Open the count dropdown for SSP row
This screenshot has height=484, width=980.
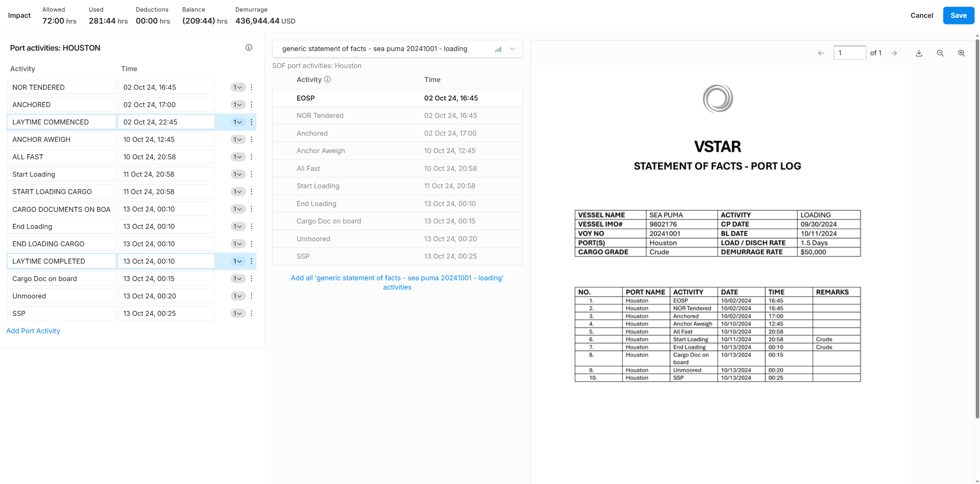click(238, 313)
